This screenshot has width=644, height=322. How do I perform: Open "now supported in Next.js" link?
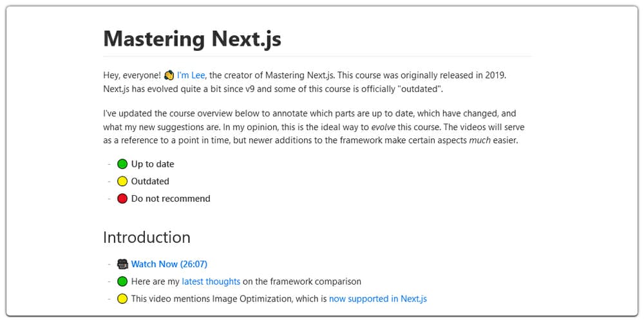[378, 299]
